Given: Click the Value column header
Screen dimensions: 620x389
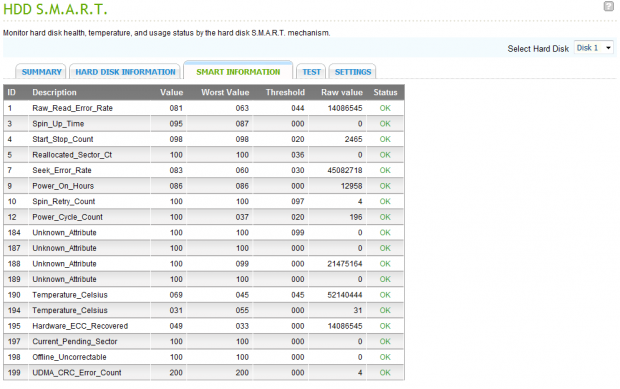Looking at the screenshot, I should coord(171,93).
